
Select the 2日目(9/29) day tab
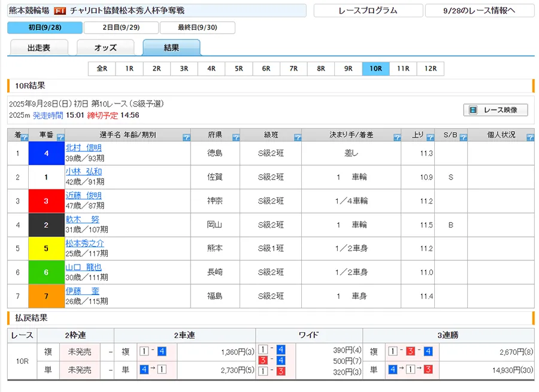121,28
